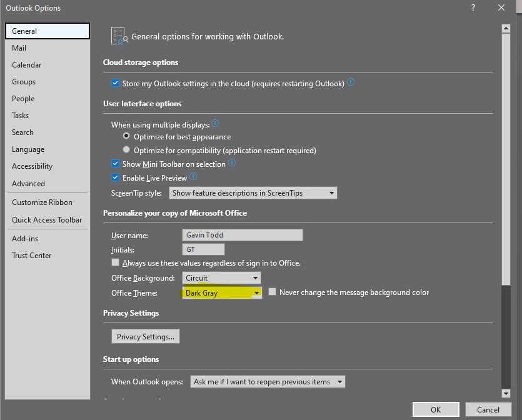Open Advanced options category
Image resolution: width=522 pixels, height=420 pixels.
click(x=48, y=183)
